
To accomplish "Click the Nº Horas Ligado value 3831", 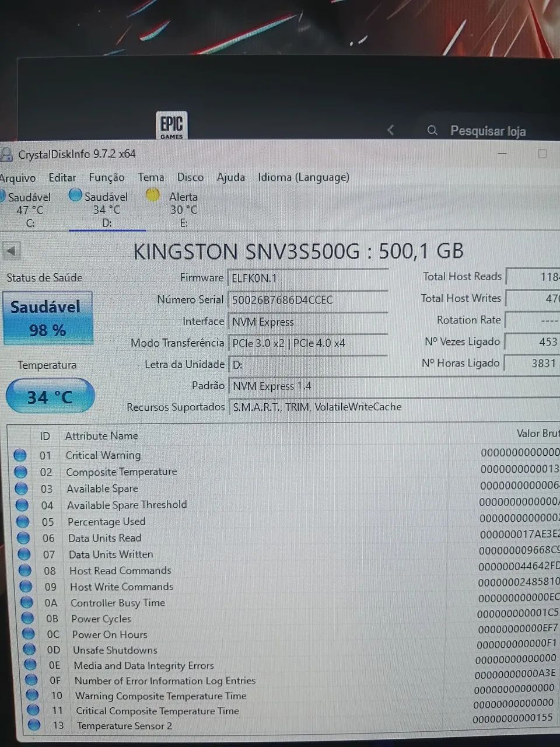I will pyautogui.click(x=532, y=363).
